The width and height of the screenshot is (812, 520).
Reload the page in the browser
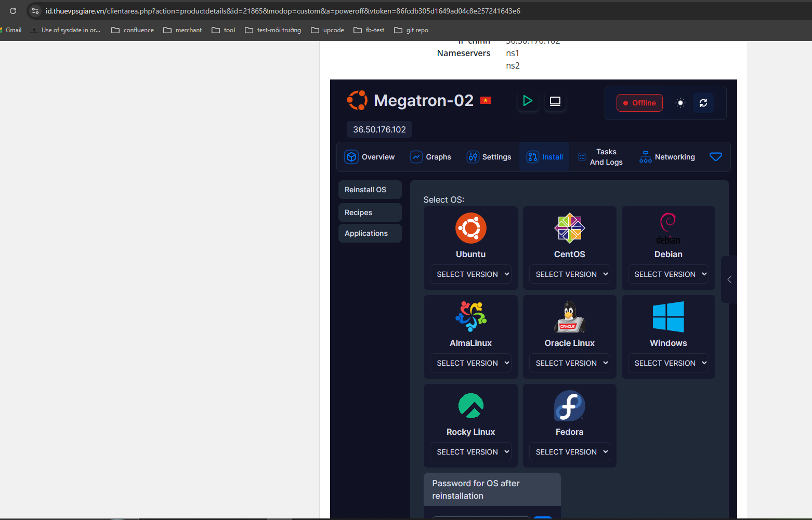[x=13, y=11]
